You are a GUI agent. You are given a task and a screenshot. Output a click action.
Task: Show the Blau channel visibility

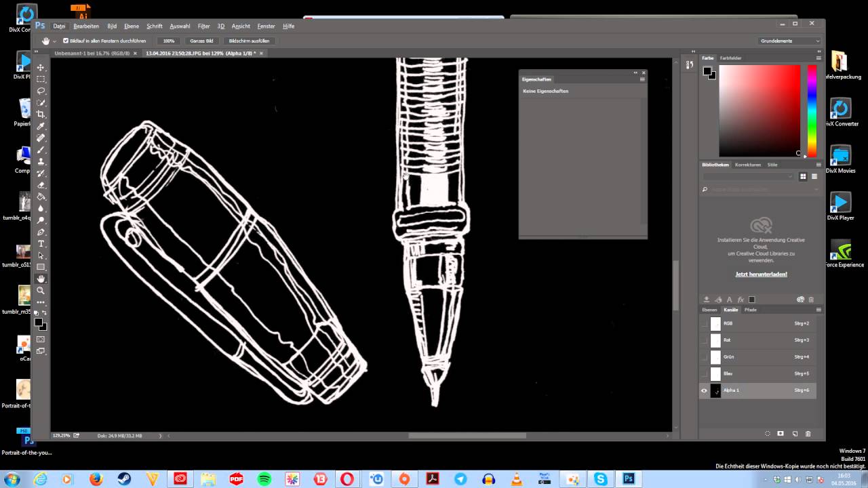coord(704,373)
